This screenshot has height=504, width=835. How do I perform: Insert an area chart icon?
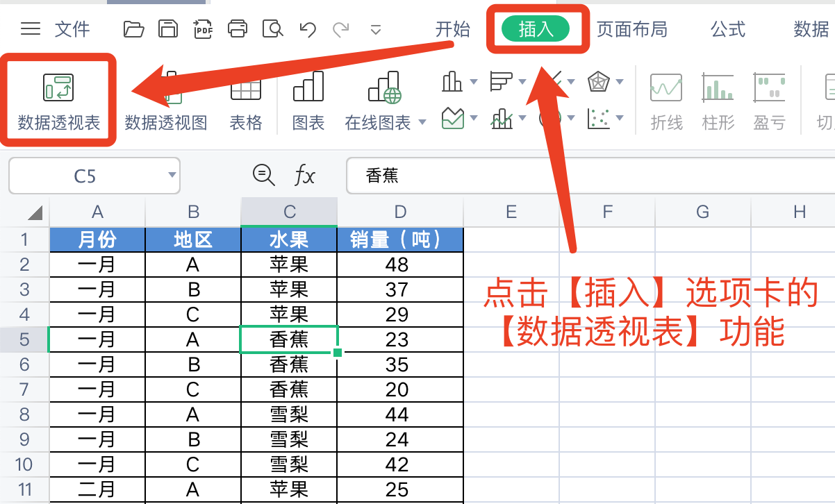click(452, 118)
